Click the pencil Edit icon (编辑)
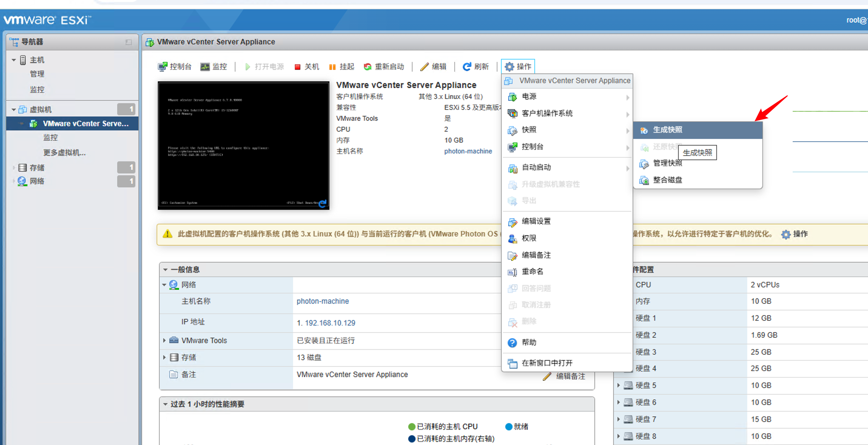Viewport: 868px width, 445px height. click(x=424, y=67)
